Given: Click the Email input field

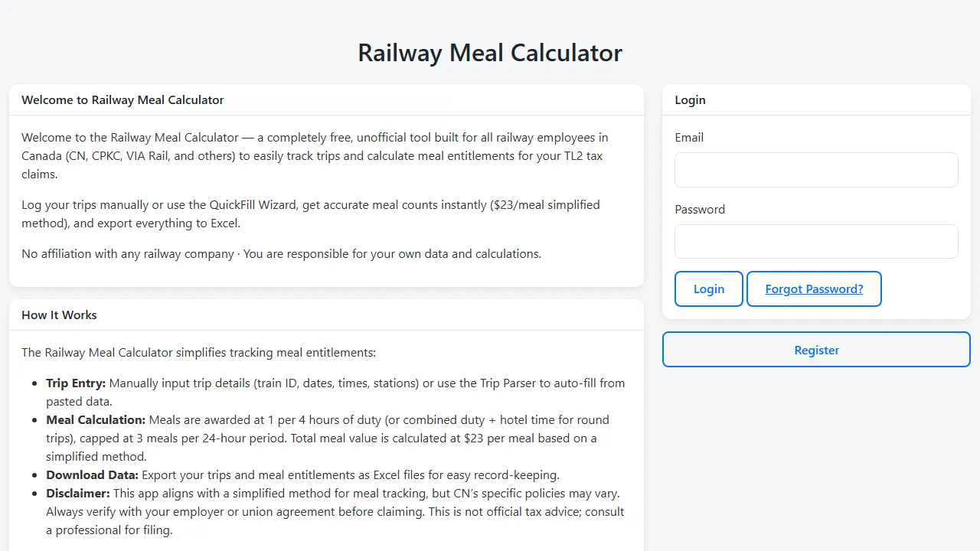Looking at the screenshot, I should 816,170.
